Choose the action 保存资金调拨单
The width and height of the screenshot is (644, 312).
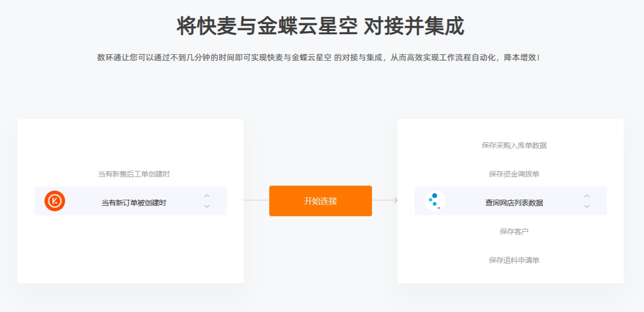[514, 174]
